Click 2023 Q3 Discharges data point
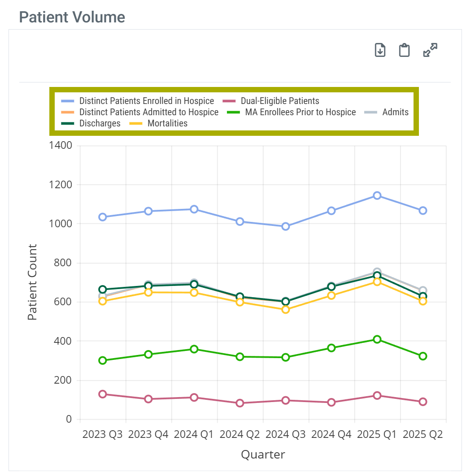Image resolution: width=466 pixels, height=476 pixels. 103,290
